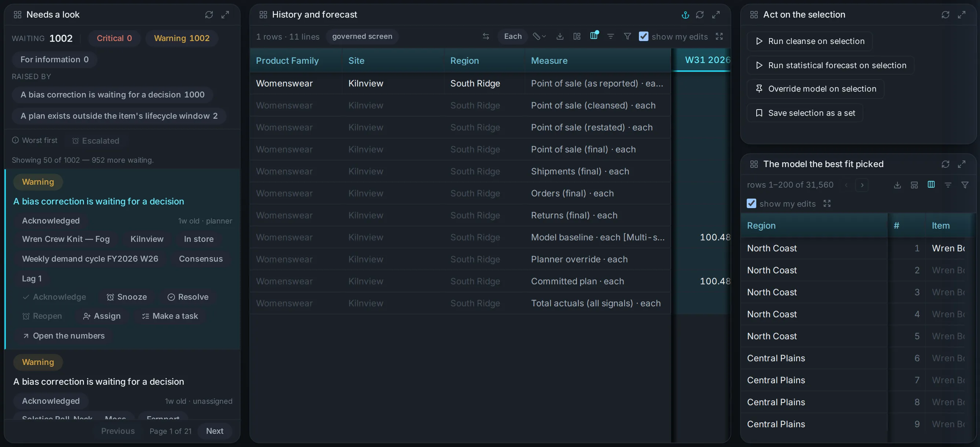Click Override model on selection
The width and height of the screenshot is (980, 447).
[816, 89]
